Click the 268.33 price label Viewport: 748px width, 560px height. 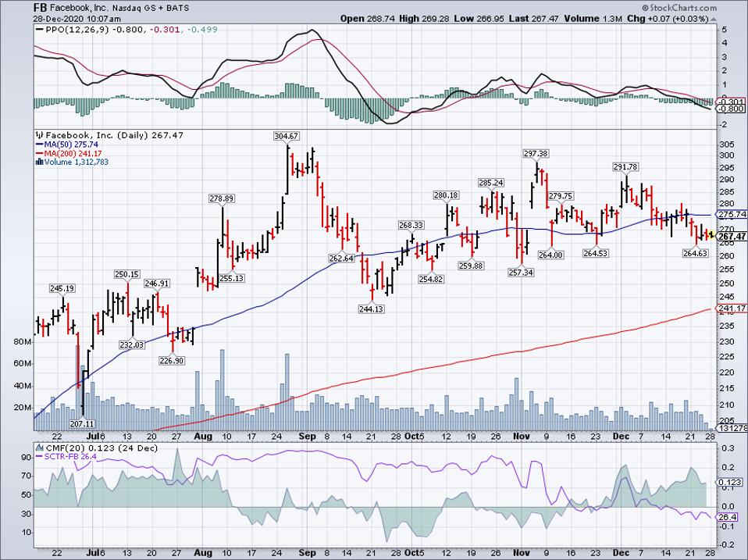tap(411, 225)
